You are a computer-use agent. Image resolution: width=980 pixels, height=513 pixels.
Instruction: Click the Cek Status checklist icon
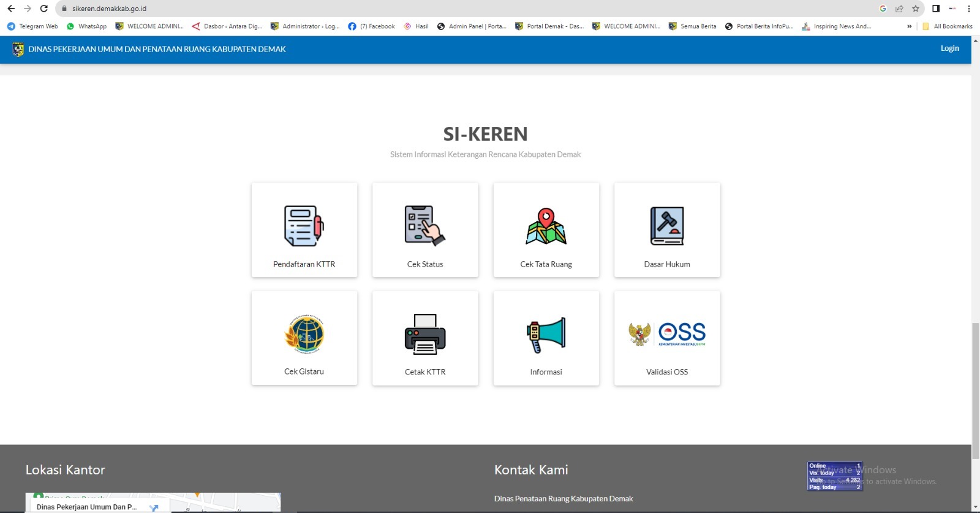tap(424, 226)
